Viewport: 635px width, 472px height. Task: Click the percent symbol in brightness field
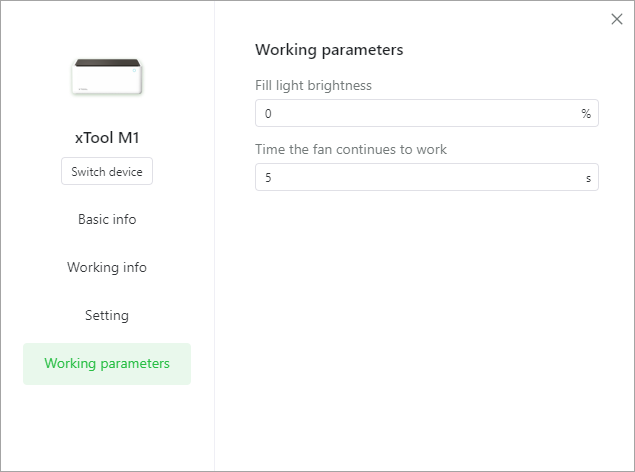586,113
